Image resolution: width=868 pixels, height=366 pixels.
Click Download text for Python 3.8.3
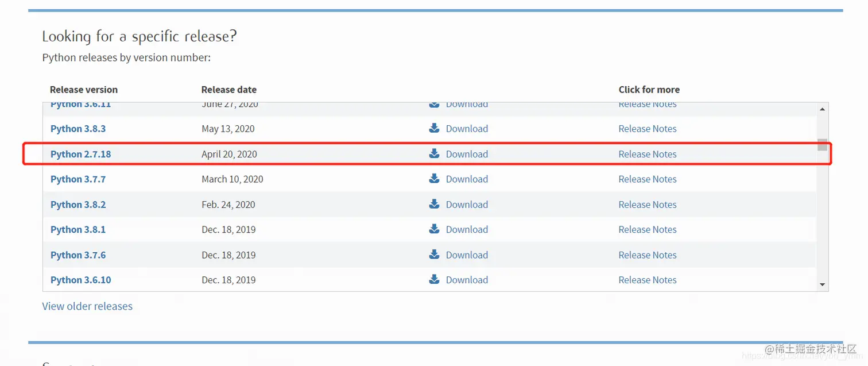coord(467,129)
